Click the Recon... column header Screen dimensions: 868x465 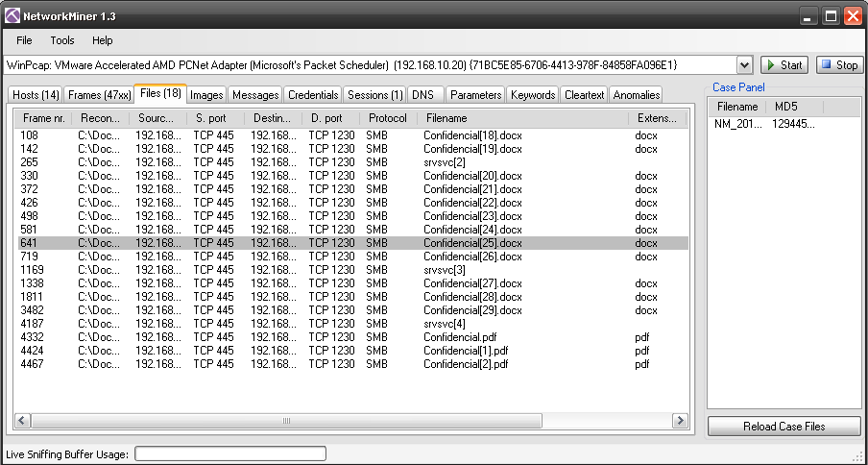pyautogui.click(x=101, y=118)
